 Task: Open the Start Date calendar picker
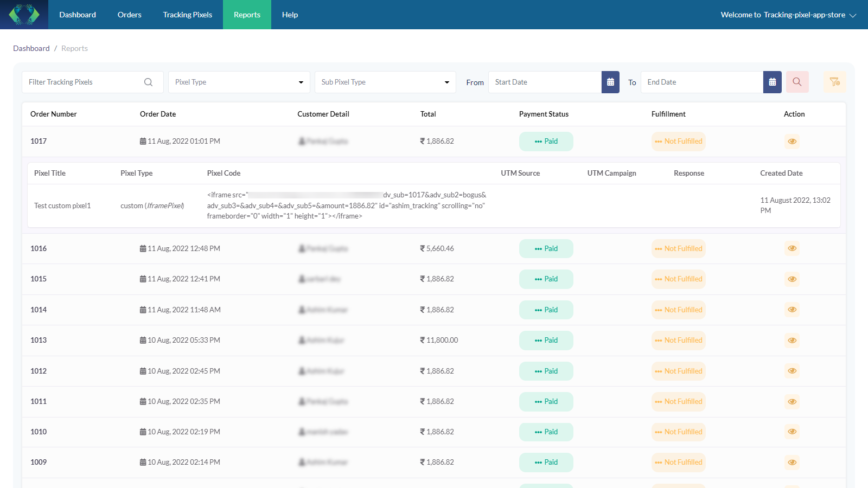[610, 82]
